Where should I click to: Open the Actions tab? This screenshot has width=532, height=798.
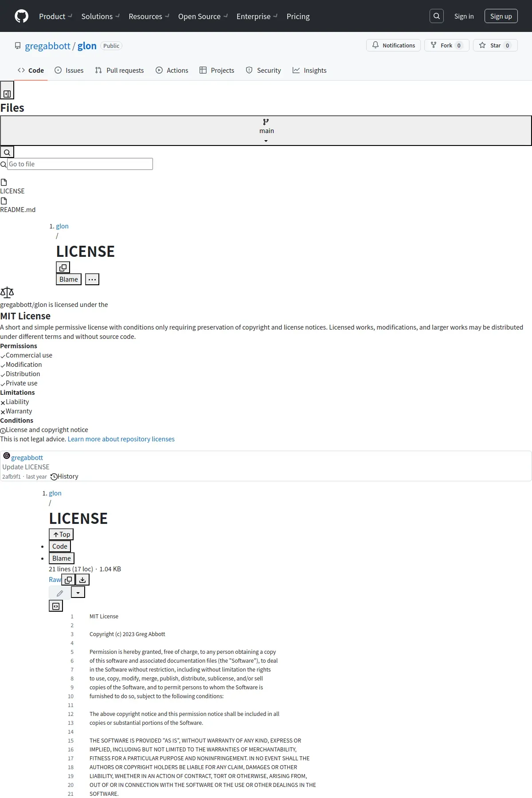pos(172,71)
